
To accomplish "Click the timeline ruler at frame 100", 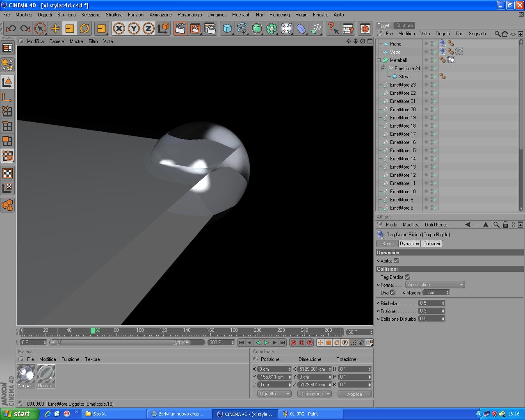I will (x=140, y=331).
